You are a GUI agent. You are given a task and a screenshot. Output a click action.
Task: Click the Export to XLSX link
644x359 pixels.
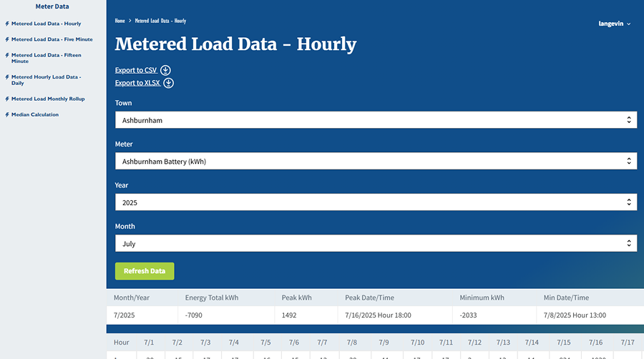click(137, 83)
